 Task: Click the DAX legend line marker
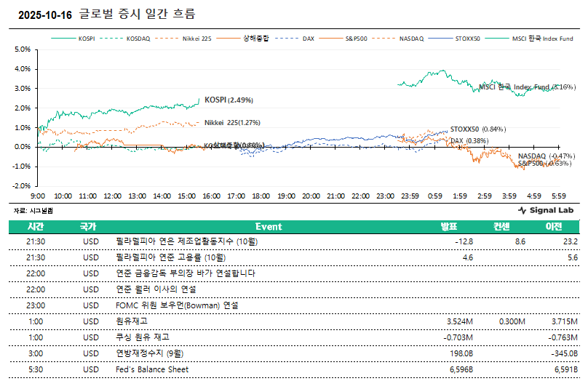click(x=290, y=38)
